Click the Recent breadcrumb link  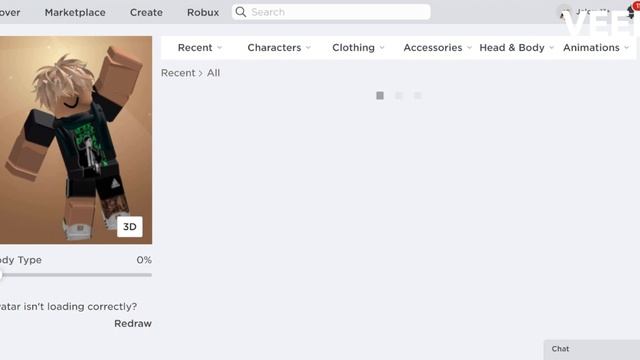pyautogui.click(x=178, y=73)
